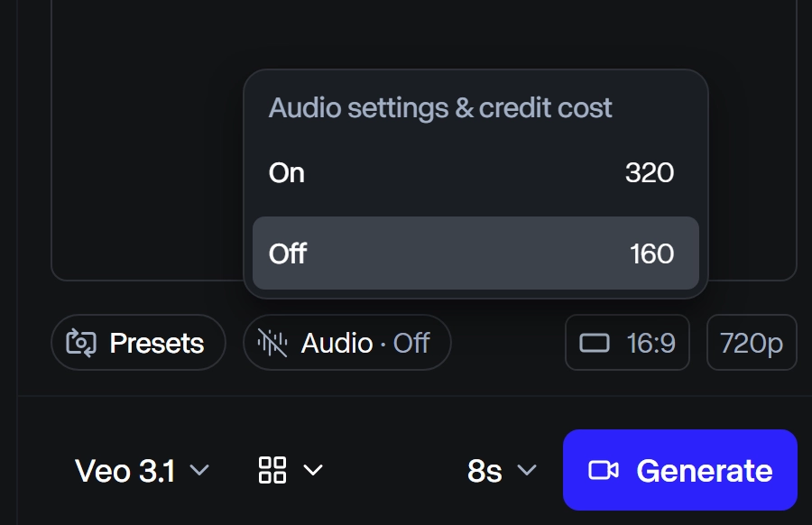Screen dimensions: 812x525
Task: Click the aspect ratio rectangle icon
Action: point(595,343)
